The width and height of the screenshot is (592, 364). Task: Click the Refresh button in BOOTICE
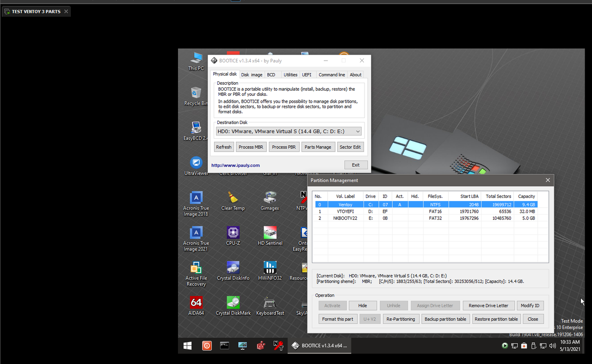point(224,147)
